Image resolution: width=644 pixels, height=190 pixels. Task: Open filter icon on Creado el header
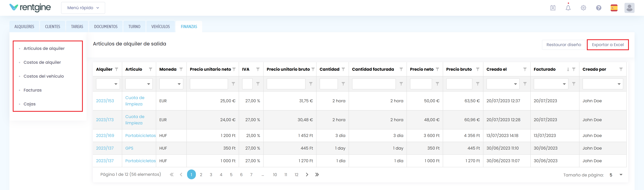pos(525,69)
